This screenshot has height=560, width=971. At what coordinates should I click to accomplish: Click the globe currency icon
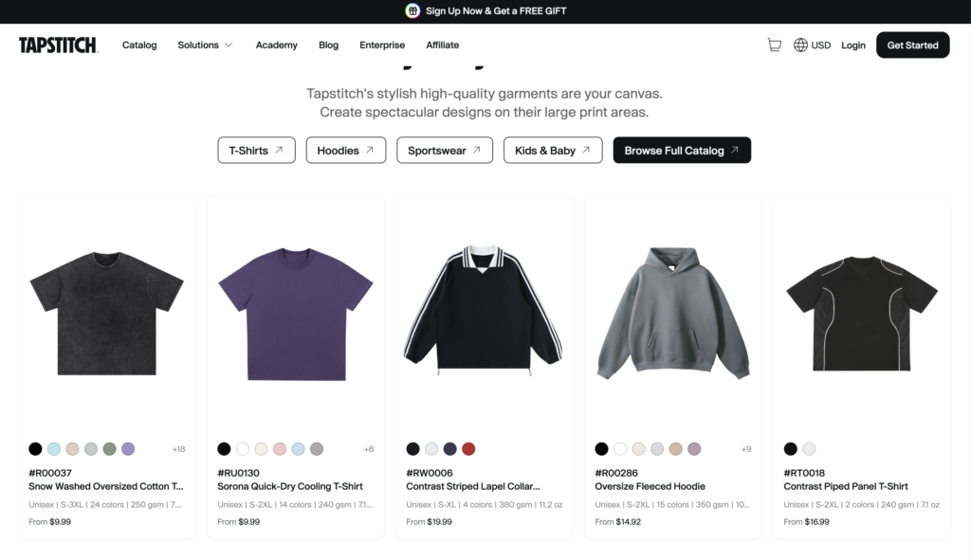tap(801, 45)
